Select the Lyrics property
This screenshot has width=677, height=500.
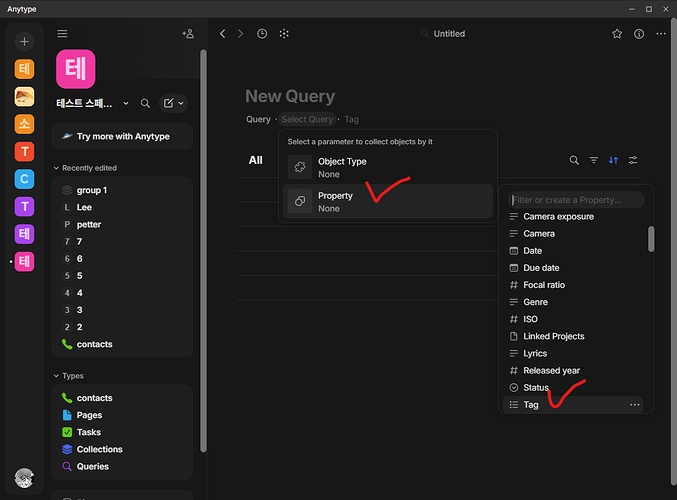(573, 354)
